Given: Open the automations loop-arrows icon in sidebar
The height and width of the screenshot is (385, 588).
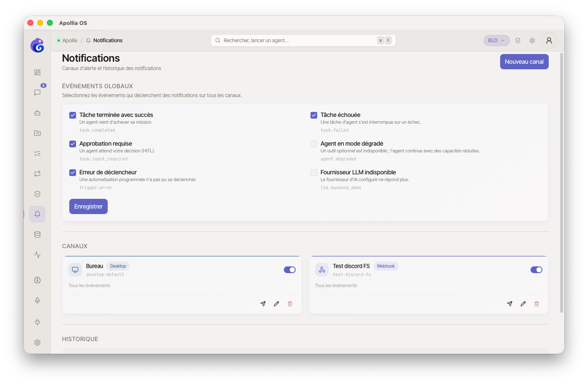Looking at the screenshot, I should 37,174.
